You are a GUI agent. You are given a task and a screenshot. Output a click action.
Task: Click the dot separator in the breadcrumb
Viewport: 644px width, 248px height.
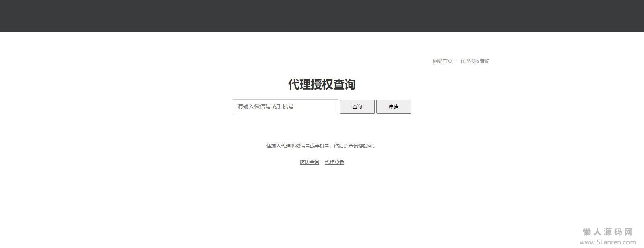456,61
